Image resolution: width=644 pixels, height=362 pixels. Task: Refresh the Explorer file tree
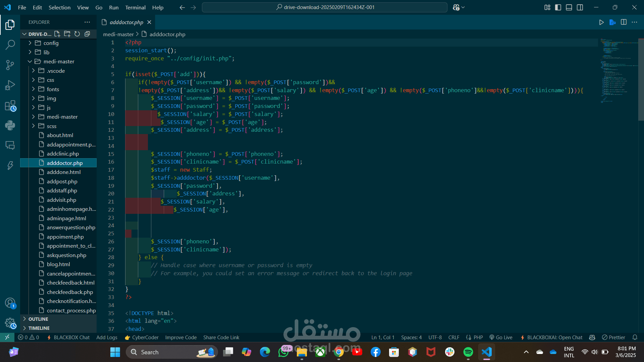point(77,34)
